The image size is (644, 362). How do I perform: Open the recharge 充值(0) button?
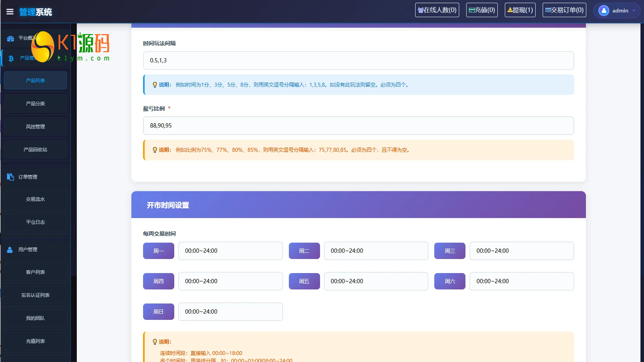482,10
